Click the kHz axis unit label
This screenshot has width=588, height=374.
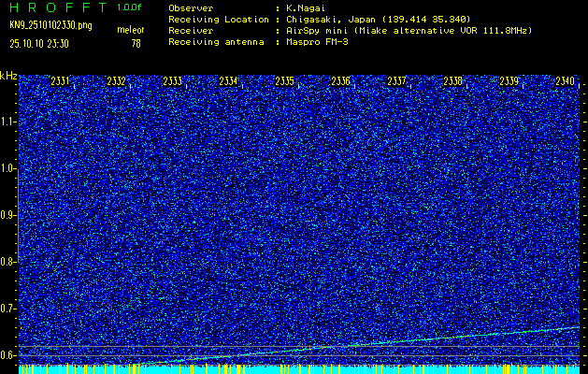pyautogui.click(x=8, y=76)
